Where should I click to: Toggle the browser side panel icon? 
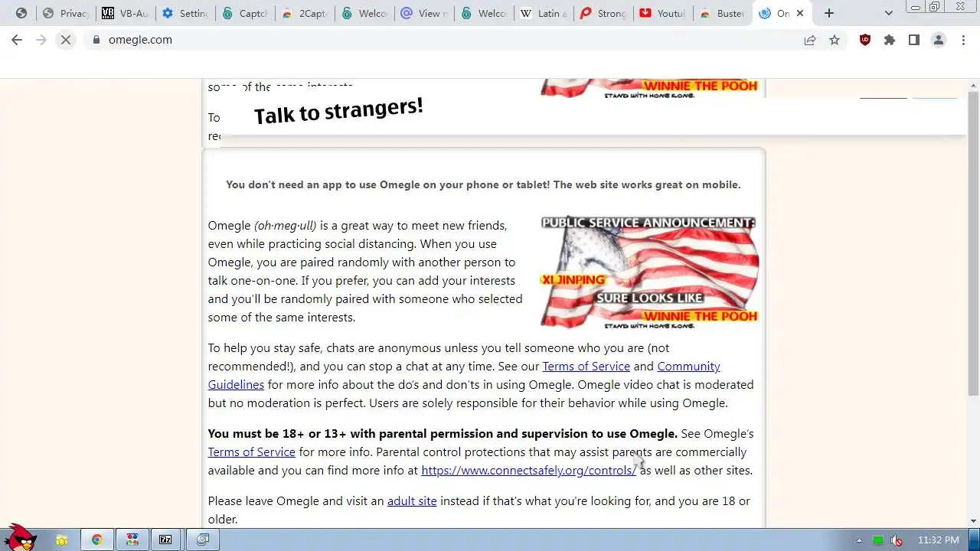click(914, 40)
